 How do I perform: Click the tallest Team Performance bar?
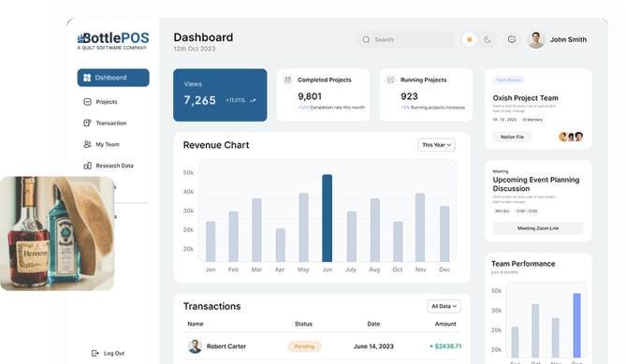tap(577, 326)
